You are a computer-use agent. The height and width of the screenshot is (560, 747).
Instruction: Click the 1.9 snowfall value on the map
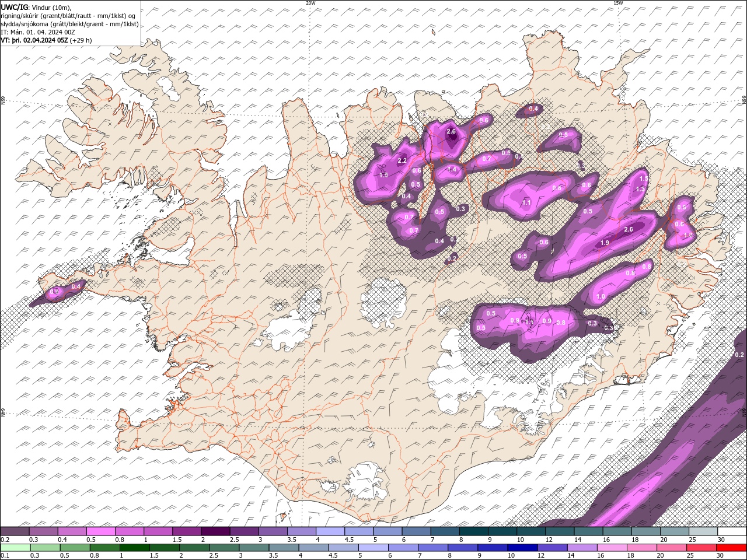(605, 243)
